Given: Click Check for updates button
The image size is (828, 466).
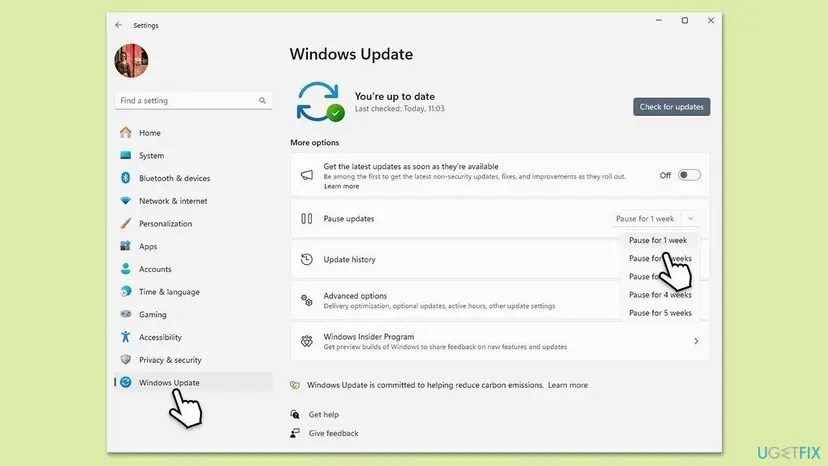Looking at the screenshot, I should (672, 107).
